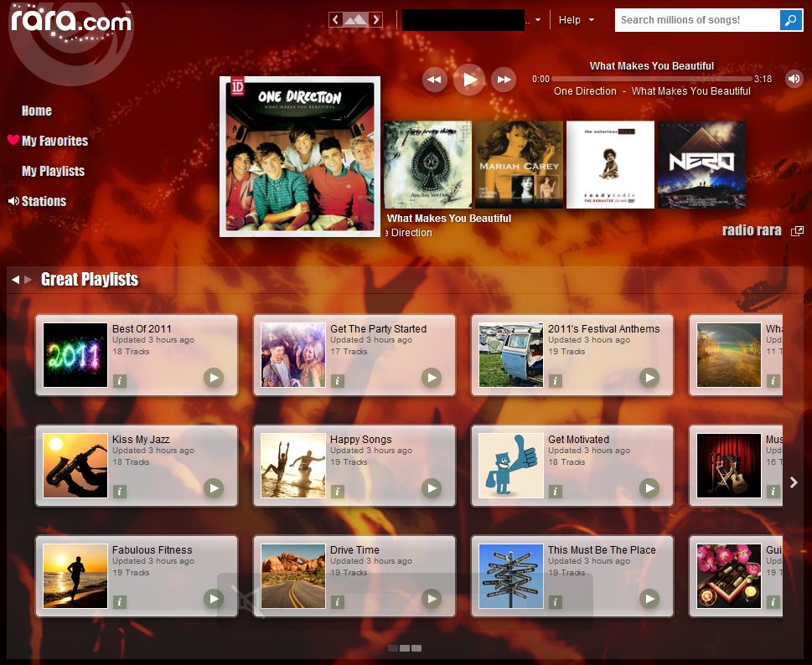Show info for Happy Songs playlist

pyautogui.click(x=338, y=491)
